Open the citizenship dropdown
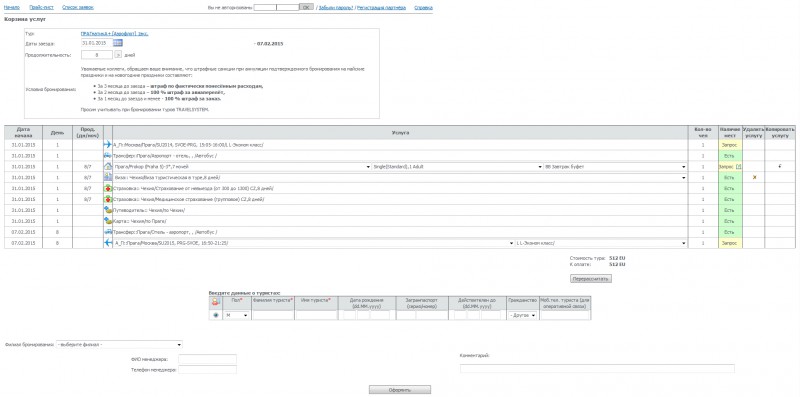 point(522,316)
